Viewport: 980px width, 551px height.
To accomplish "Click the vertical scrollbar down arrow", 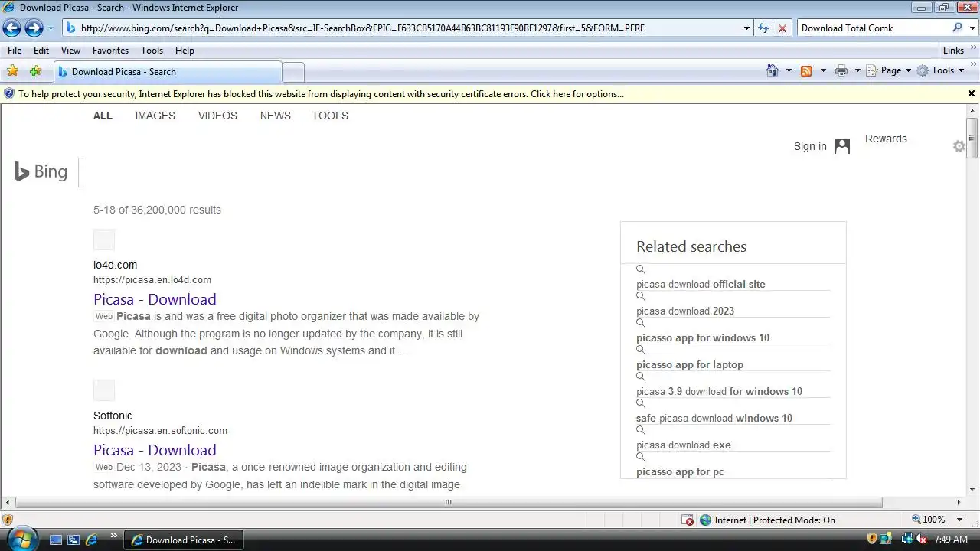I will [x=972, y=490].
